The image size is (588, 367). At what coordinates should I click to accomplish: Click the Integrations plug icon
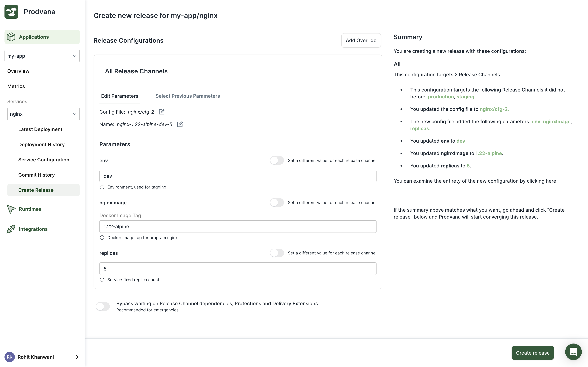(11, 229)
